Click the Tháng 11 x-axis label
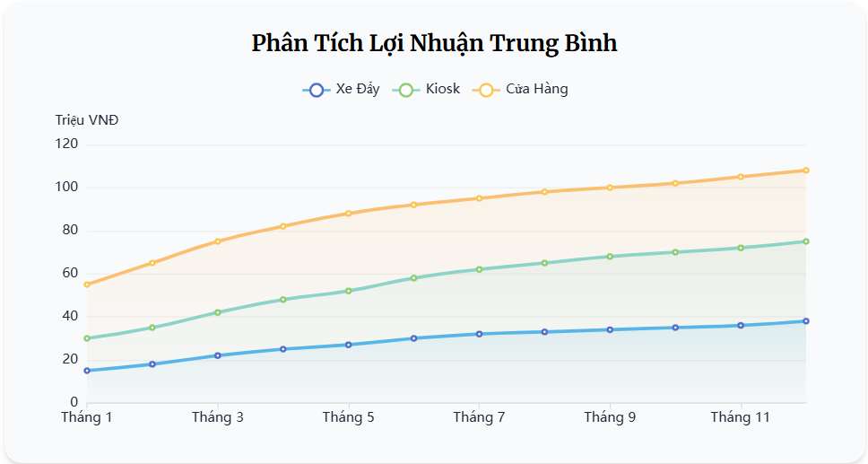Viewport: 868px width, 464px height. [x=741, y=417]
